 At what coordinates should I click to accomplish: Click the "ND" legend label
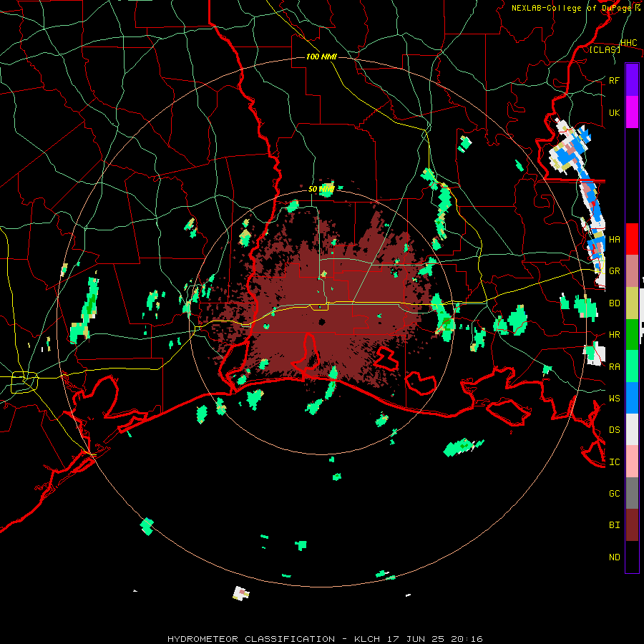coord(615,557)
